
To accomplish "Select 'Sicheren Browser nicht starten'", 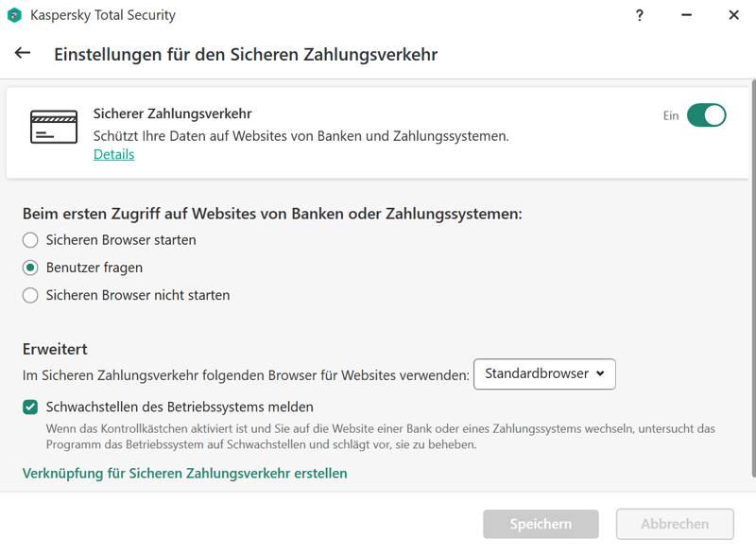I will [x=30, y=295].
